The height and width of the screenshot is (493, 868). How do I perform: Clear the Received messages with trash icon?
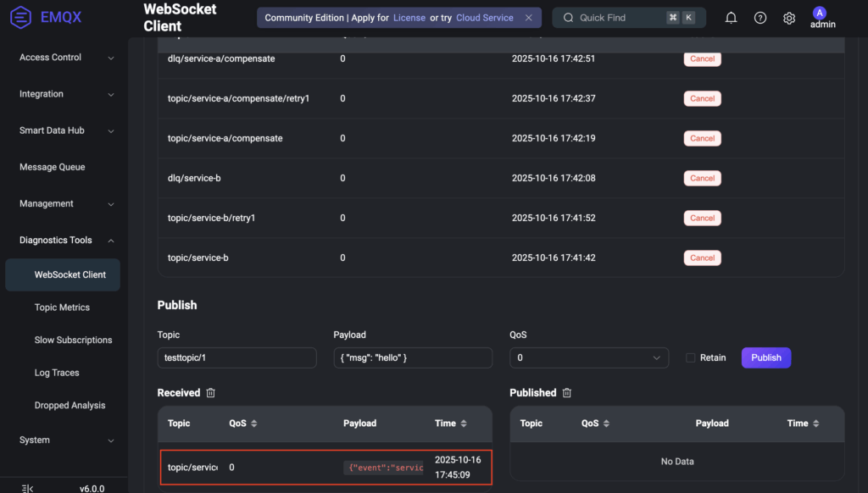tap(211, 393)
